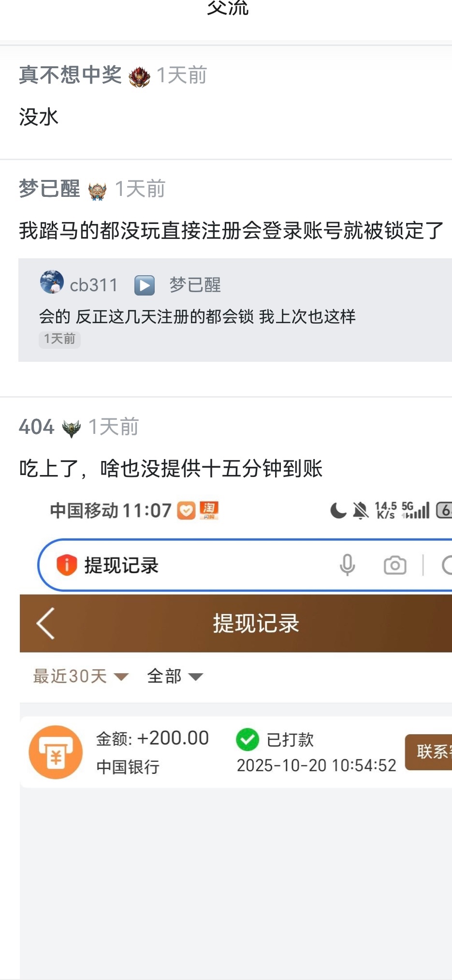This screenshot has height=980, width=452.
Task: Open the 最近30天 date range dropdown
Action: 80,676
